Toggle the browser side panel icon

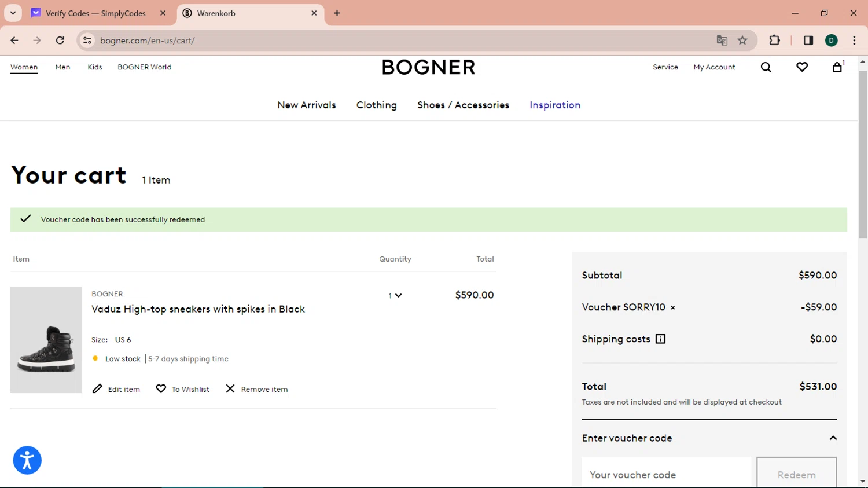tap(808, 40)
